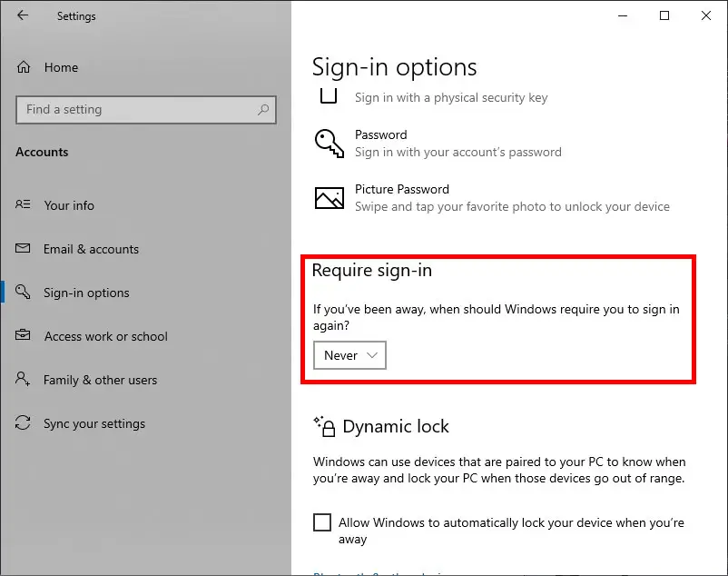The height and width of the screenshot is (576, 728).
Task: Click the Picture Password image icon
Action: pos(330,198)
